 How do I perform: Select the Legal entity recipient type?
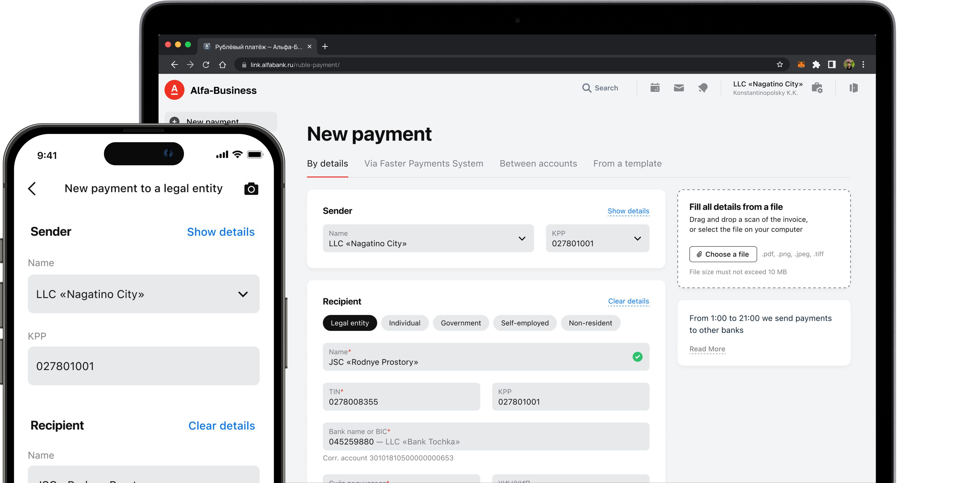(x=350, y=323)
